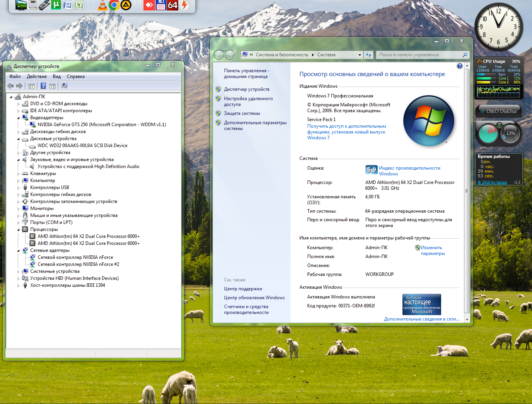
Task: Open Excel from the top dock
Action: 80,5
